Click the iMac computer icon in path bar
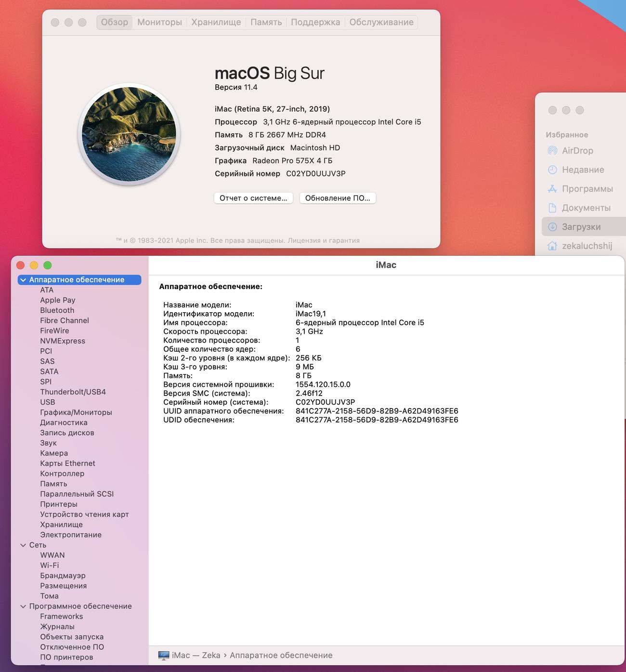The width and height of the screenshot is (626, 672). [x=164, y=655]
